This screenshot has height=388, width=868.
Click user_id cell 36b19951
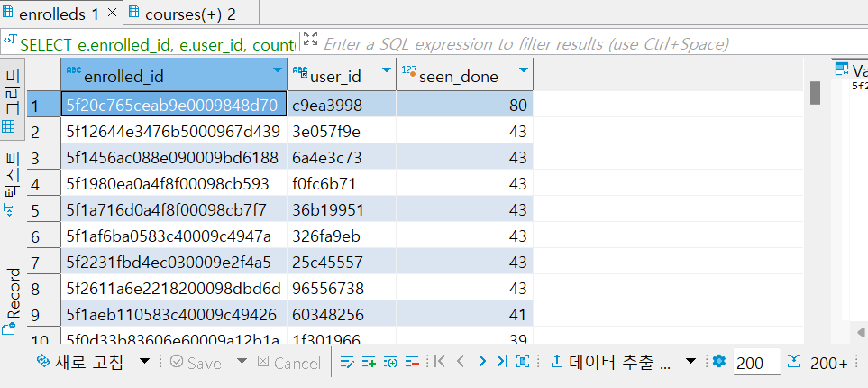pos(342,210)
